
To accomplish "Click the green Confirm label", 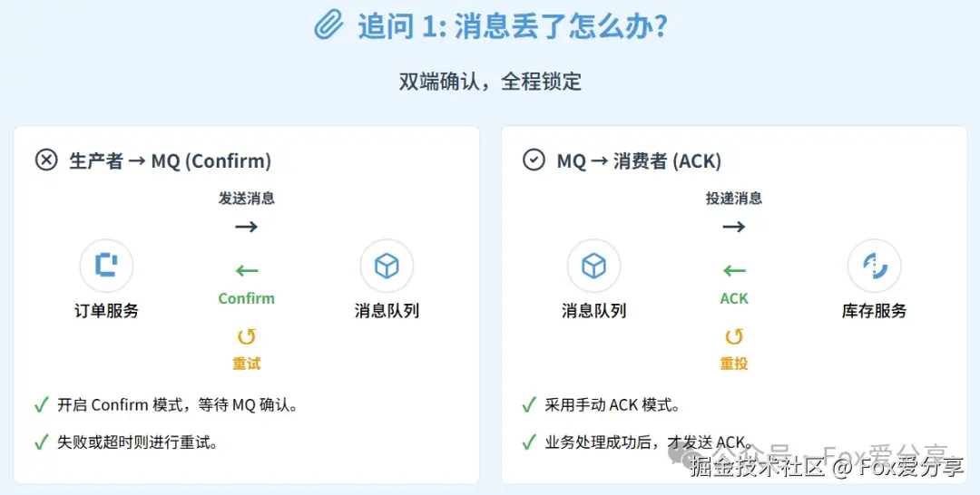I will coord(247,298).
